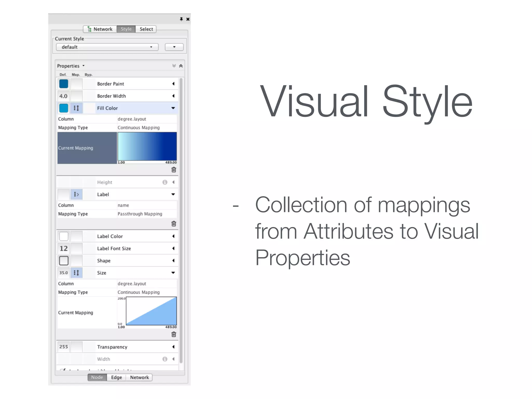Close the control panel

(x=188, y=19)
